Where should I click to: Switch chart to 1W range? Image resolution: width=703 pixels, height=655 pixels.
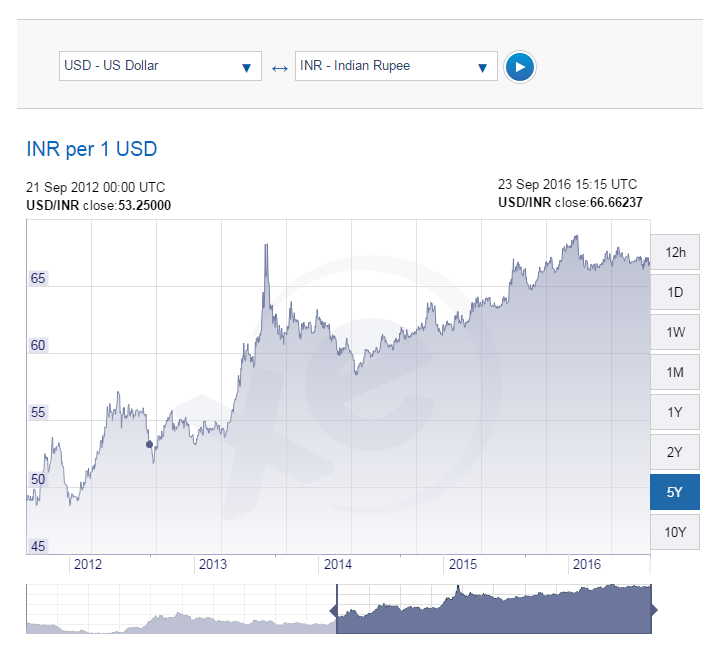pyautogui.click(x=675, y=332)
